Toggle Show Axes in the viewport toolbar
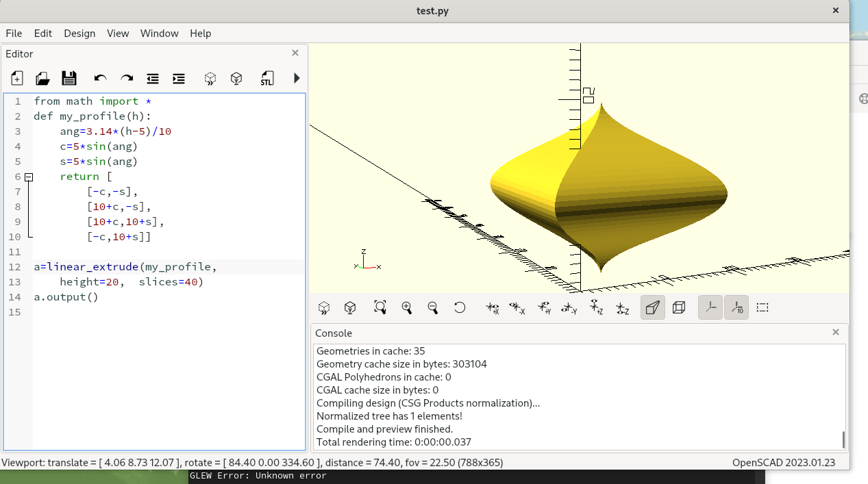The width and height of the screenshot is (868, 484). coord(710,308)
